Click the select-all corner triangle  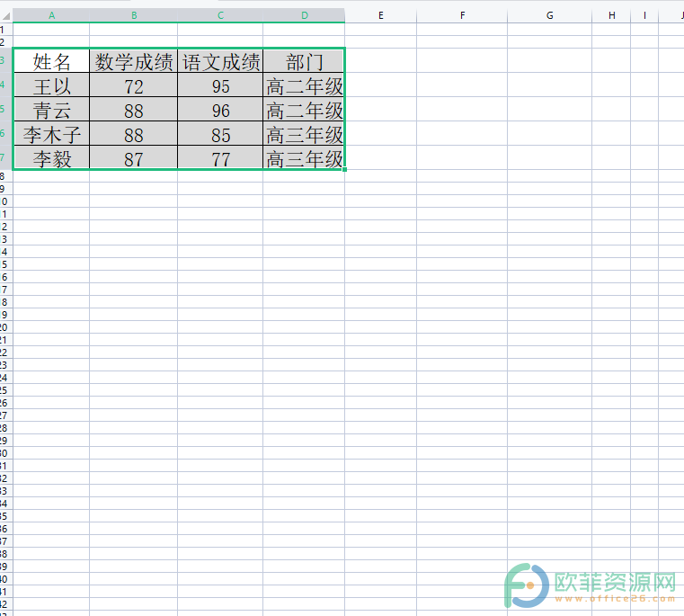(x=6, y=16)
